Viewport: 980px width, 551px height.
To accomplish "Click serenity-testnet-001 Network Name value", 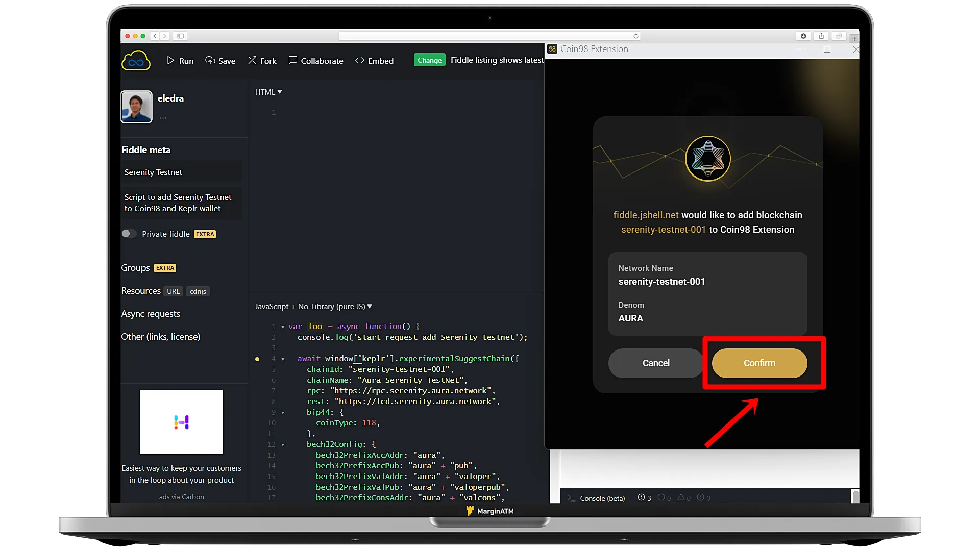I will tap(661, 282).
